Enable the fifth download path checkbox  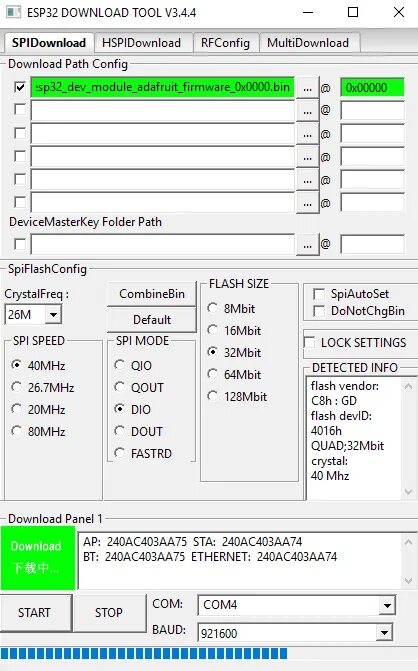pos(20,179)
